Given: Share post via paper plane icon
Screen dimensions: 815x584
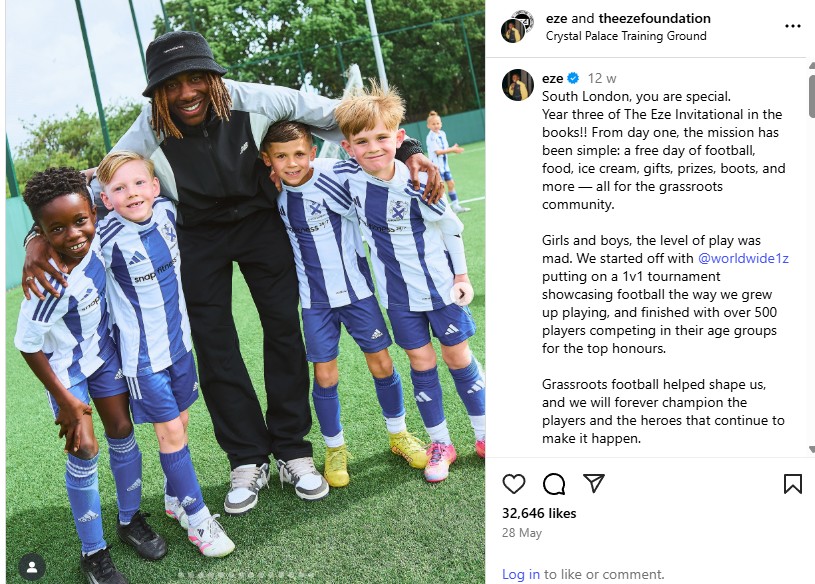Looking at the screenshot, I should click(594, 483).
